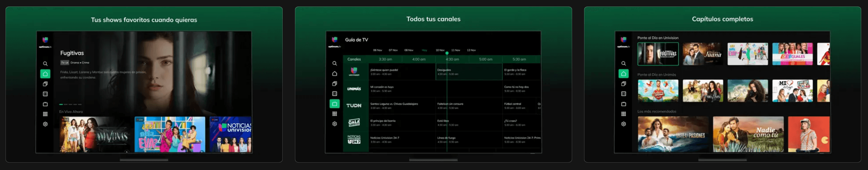Select TV icon in Capítulos completos sidebar
This screenshot has height=170, width=868.
point(624,104)
